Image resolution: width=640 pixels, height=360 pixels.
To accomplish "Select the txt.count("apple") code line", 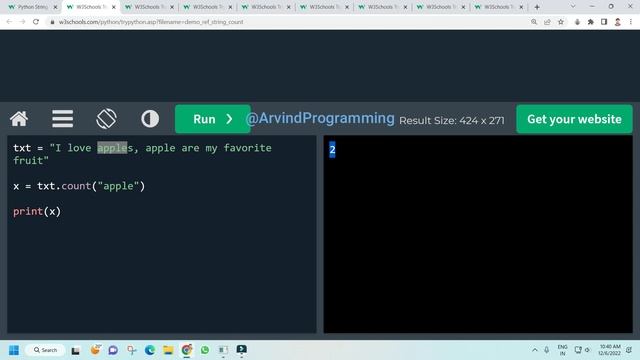I will (79, 186).
